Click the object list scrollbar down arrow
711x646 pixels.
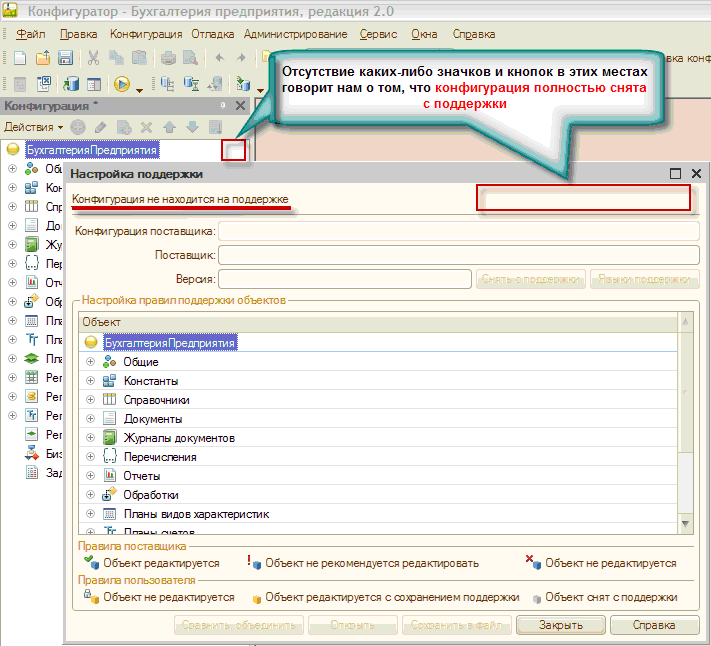click(684, 523)
